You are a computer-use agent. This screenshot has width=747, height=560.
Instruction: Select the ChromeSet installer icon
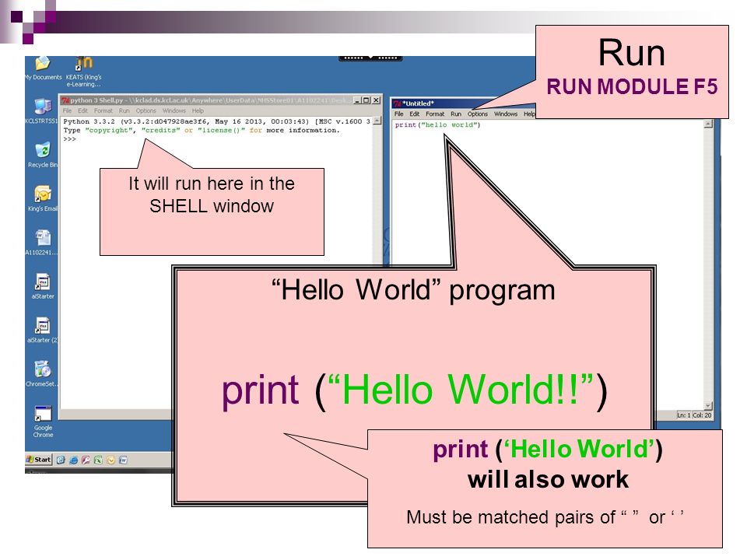(x=42, y=373)
